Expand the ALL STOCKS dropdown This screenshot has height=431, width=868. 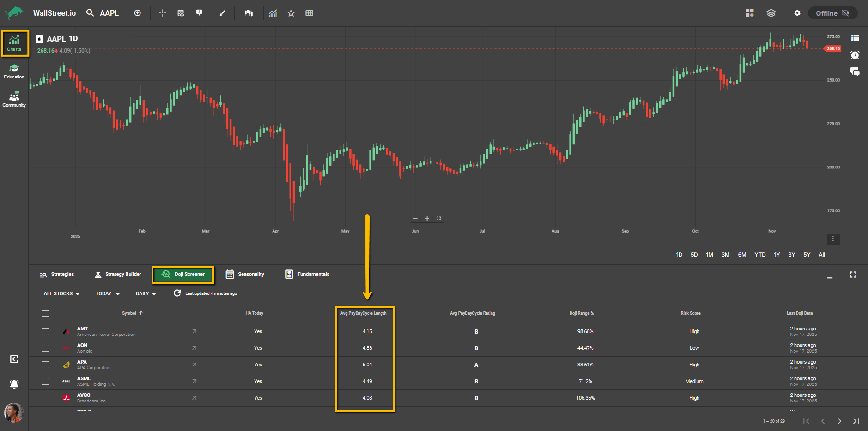(x=61, y=294)
